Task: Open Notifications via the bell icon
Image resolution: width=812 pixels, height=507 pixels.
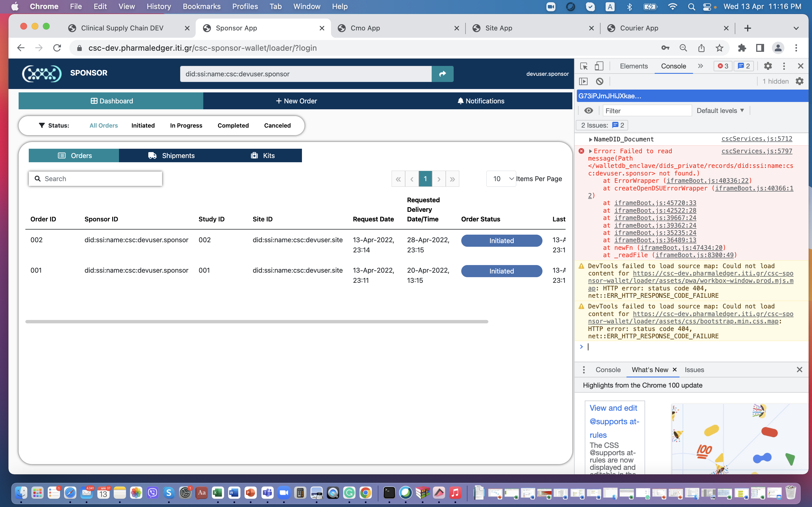Action: pyautogui.click(x=460, y=101)
